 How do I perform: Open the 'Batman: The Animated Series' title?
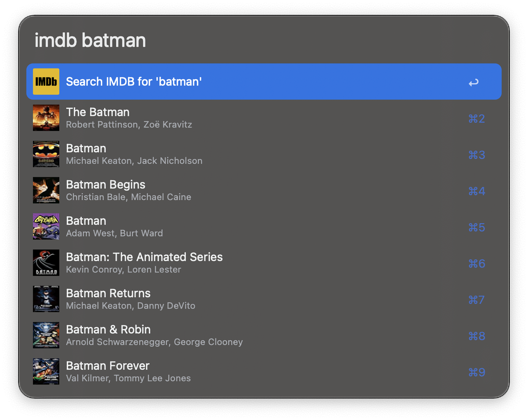[144, 257]
